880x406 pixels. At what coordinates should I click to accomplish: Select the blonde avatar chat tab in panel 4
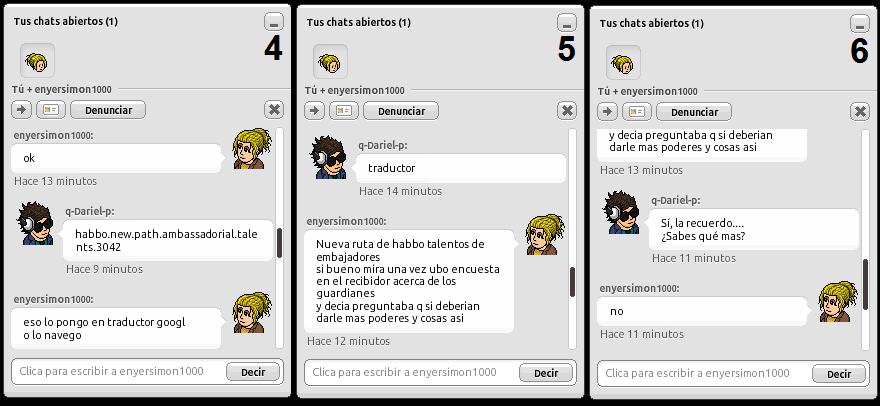38,61
